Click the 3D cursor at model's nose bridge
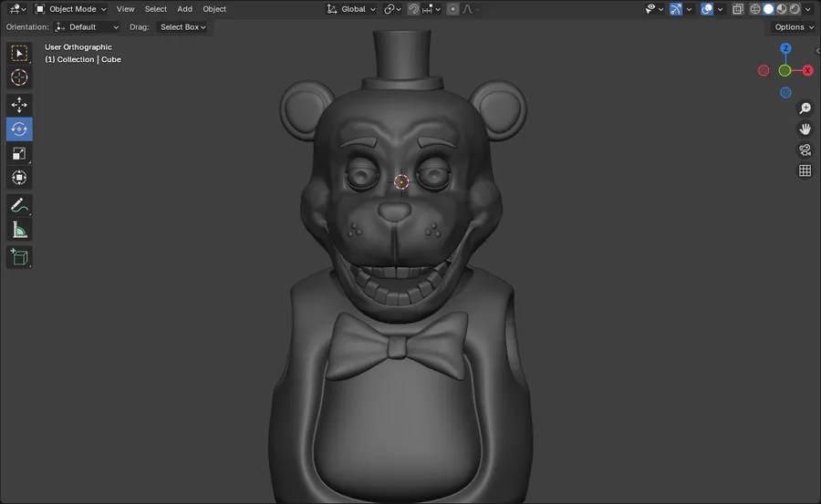The image size is (821, 504). pyautogui.click(x=401, y=181)
